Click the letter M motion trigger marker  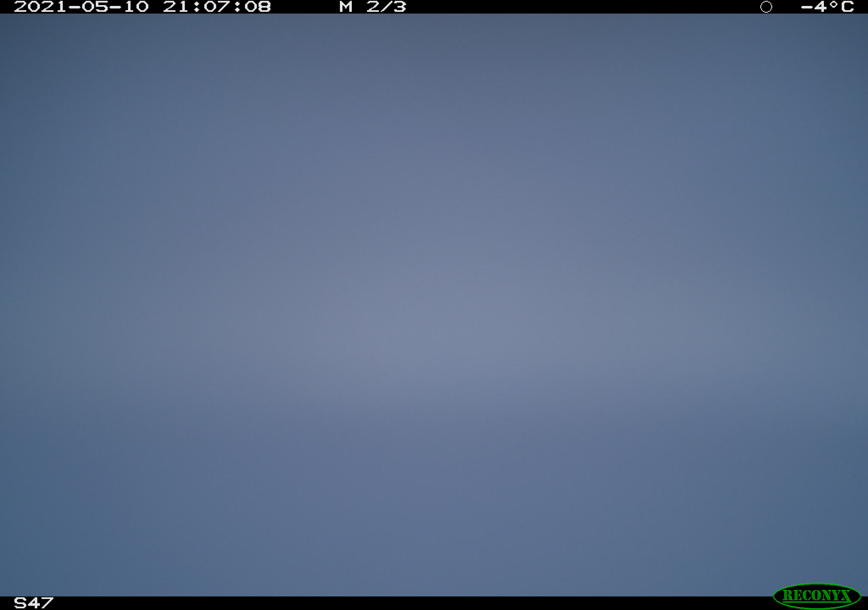(x=346, y=7)
